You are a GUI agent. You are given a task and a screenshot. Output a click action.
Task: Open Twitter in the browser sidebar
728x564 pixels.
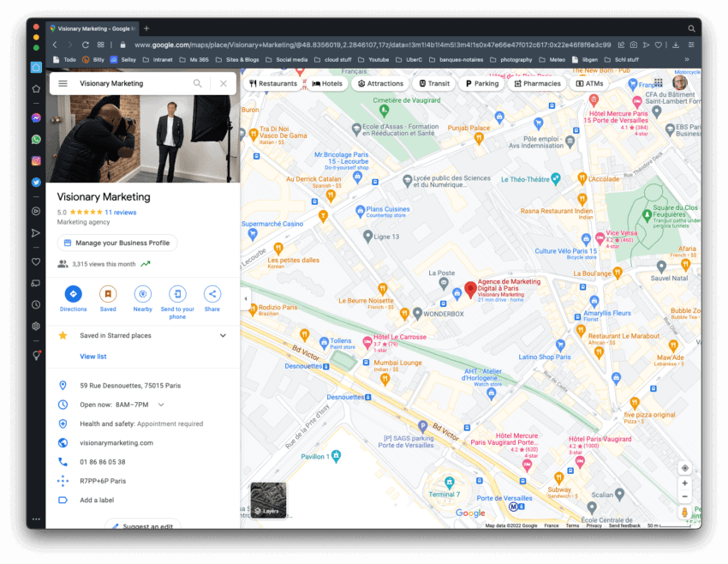36,182
